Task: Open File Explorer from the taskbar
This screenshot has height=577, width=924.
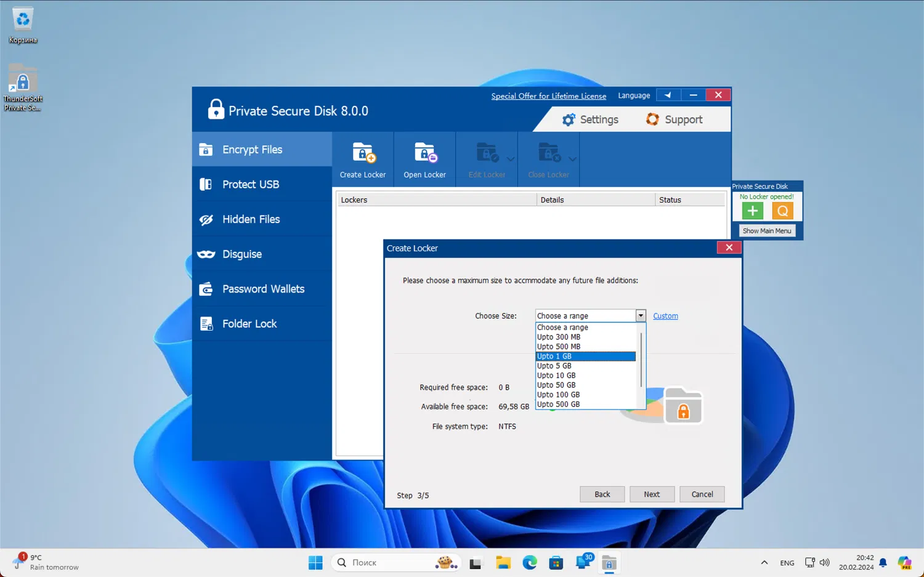Action: tap(503, 562)
